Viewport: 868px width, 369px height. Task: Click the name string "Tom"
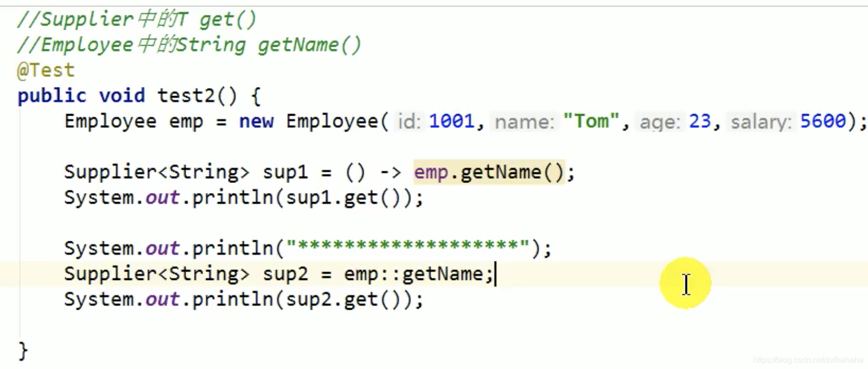tap(591, 121)
